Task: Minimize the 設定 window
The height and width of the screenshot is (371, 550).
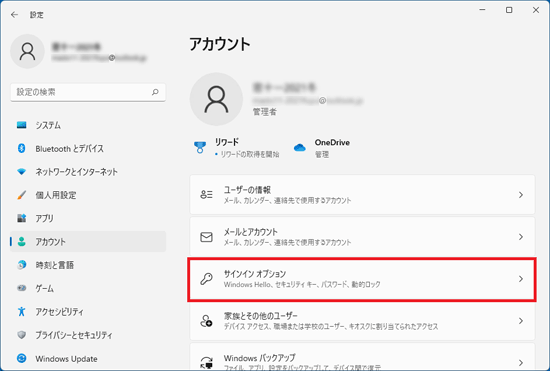Action: [x=482, y=10]
